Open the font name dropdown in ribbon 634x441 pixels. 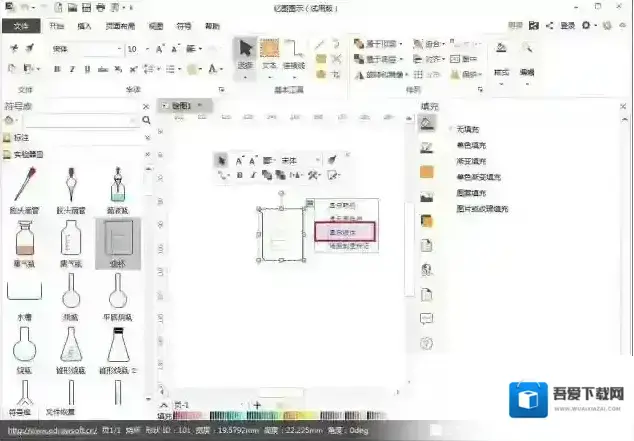(118, 48)
